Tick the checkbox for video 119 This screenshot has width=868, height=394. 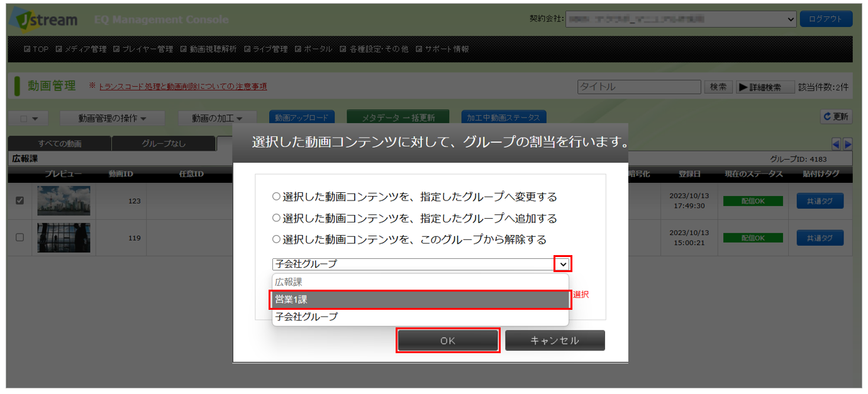19,238
